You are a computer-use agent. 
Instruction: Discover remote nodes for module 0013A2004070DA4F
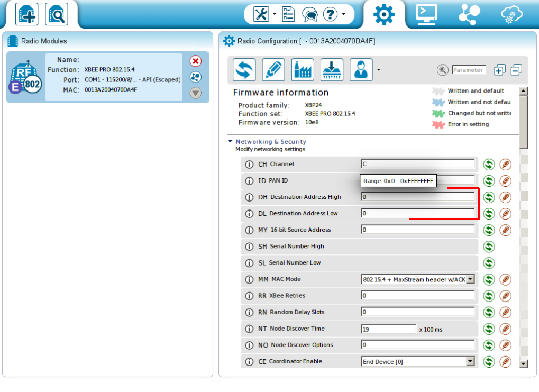pyautogui.click(x=196, y=77)
